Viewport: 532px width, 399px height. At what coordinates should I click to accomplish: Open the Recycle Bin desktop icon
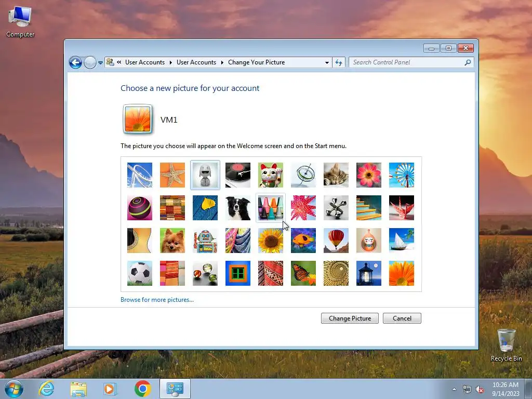[506, 345]
